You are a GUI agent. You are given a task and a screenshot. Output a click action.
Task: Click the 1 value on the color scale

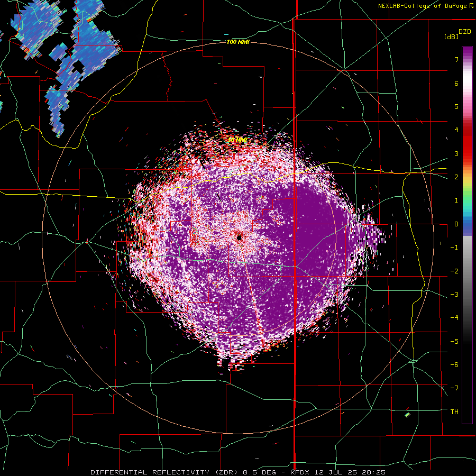pos(456,200)
